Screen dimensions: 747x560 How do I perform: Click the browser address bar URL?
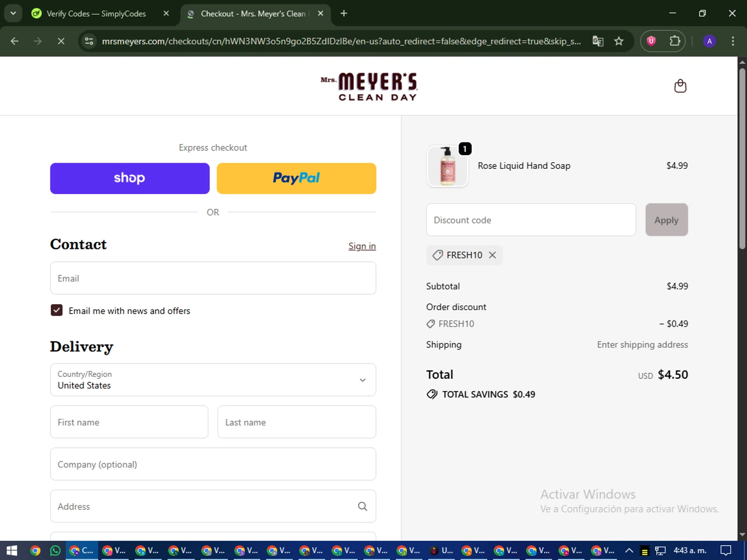(341, 41)
